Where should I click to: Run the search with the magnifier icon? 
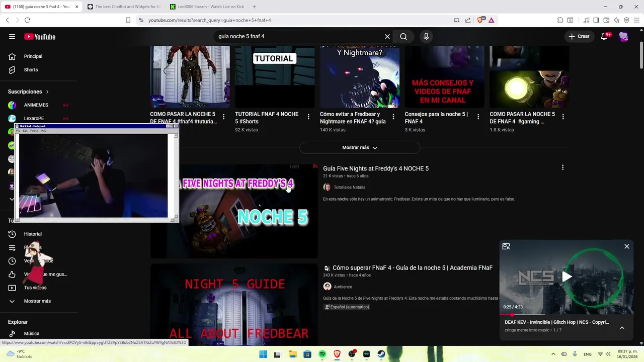404,37
